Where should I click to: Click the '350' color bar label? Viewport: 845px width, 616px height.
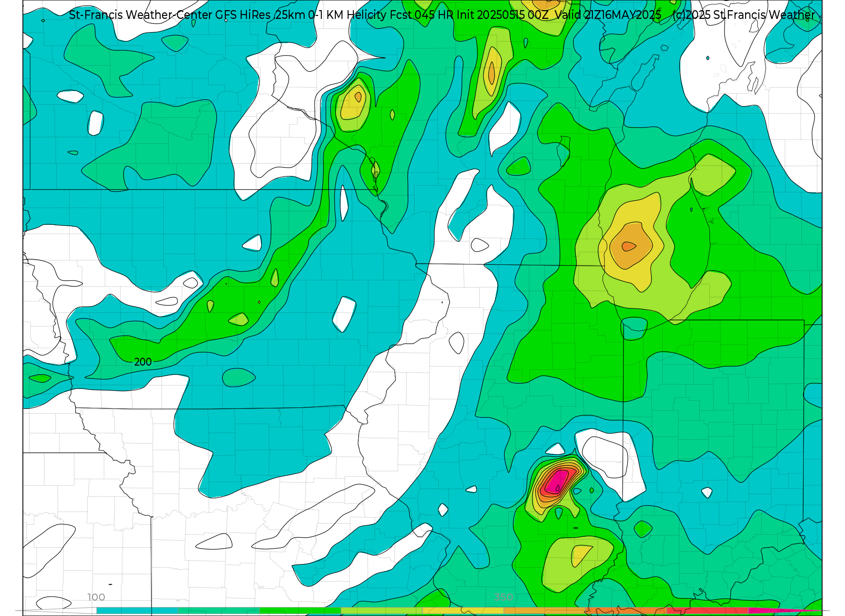coord(503,597)
